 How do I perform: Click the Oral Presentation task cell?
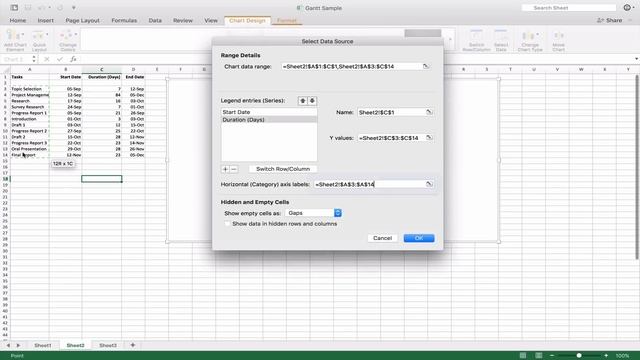tap(29, 149)
